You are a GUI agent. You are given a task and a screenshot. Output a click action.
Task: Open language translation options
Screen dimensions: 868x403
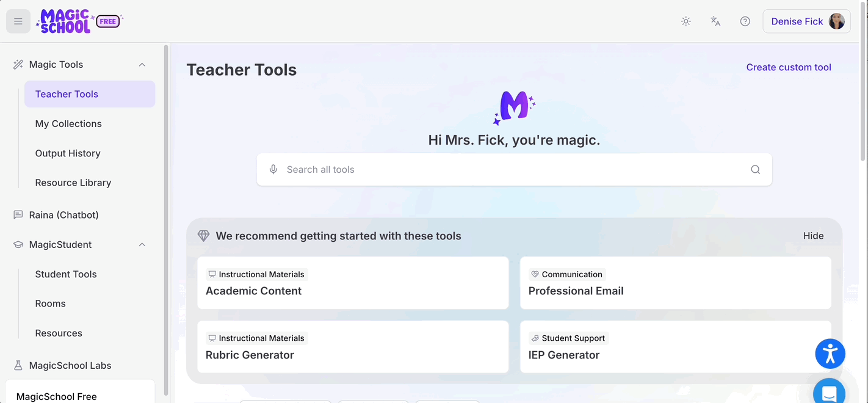point(715,21)
